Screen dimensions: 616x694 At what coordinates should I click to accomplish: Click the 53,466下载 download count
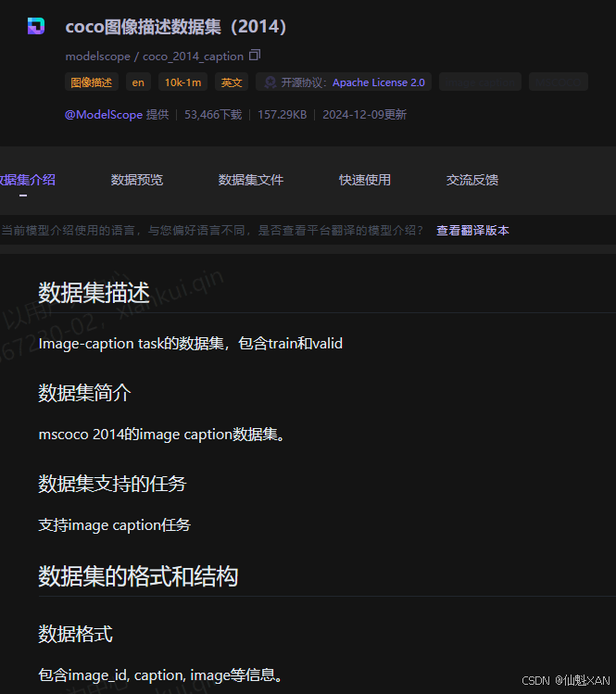click(213, 115)
